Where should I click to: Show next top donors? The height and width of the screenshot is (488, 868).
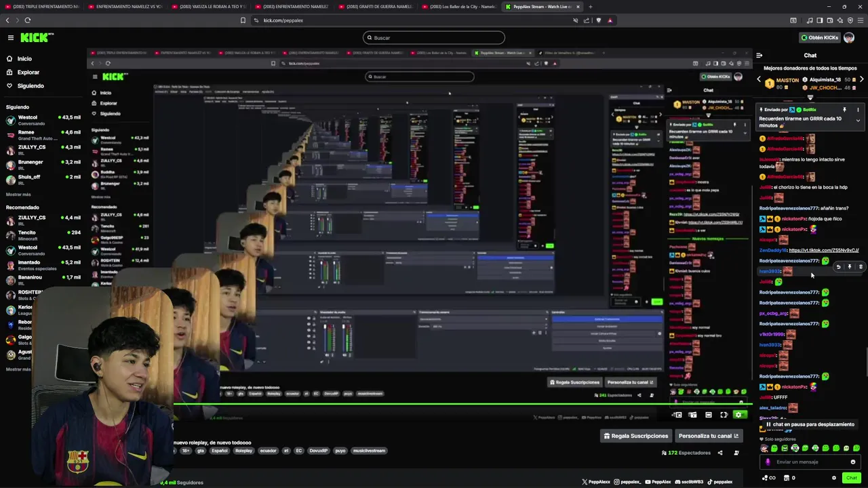861,80
